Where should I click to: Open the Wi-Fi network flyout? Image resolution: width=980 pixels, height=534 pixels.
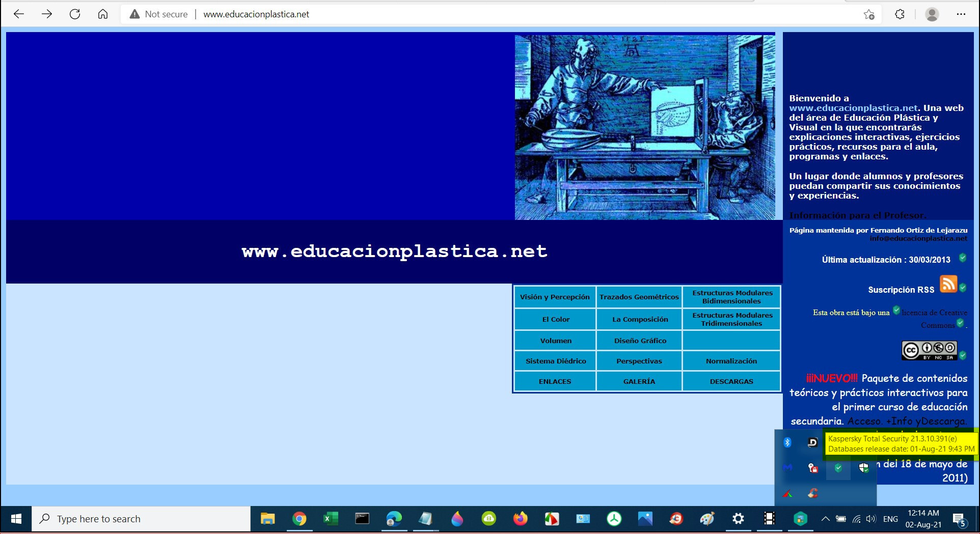(x=857, y=519)
